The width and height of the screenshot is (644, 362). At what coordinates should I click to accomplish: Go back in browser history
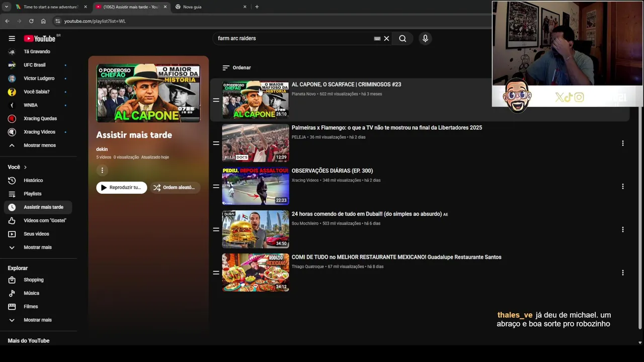[7, 21]
